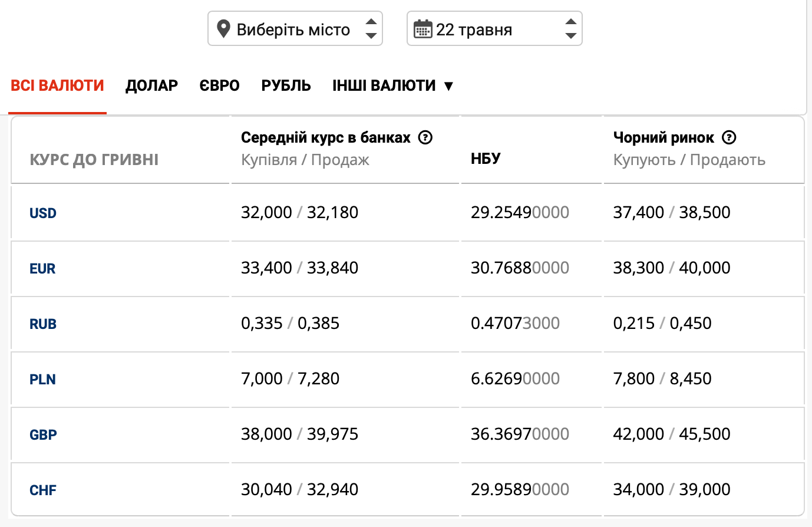This screenshot has width=812, height=527.
Task: Switch to the ДОЛАР tab
Action: coord(151,85)
